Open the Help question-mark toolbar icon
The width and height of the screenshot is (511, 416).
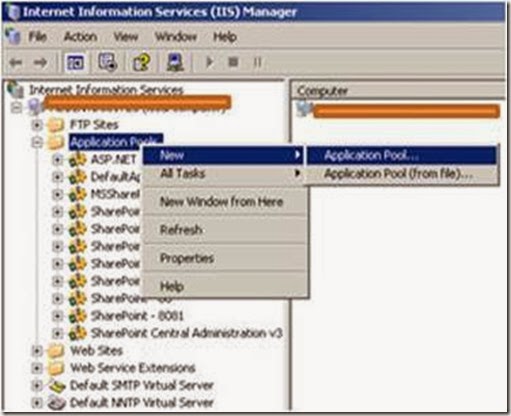pyautogui.click(x=142, y=62)
